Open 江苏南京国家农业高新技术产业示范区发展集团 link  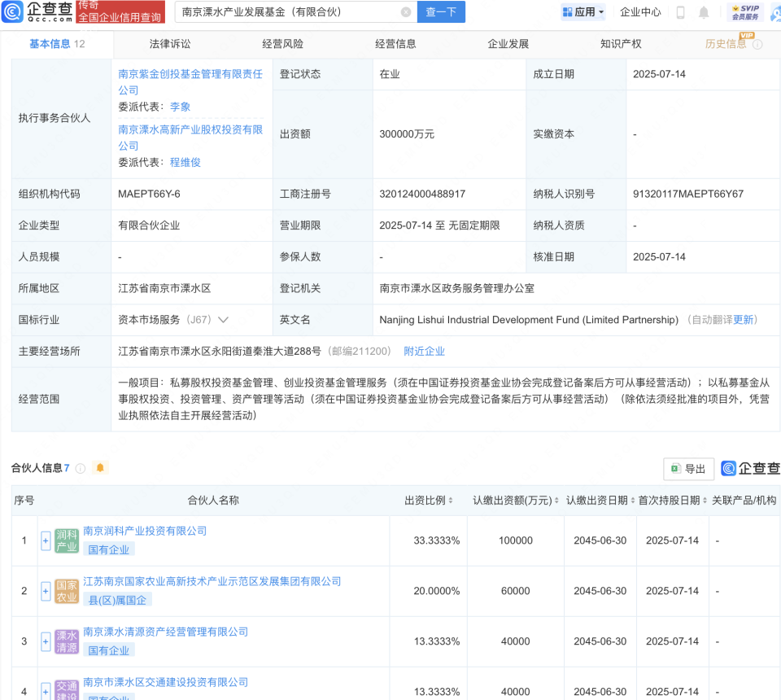click(x=212, y=581)
